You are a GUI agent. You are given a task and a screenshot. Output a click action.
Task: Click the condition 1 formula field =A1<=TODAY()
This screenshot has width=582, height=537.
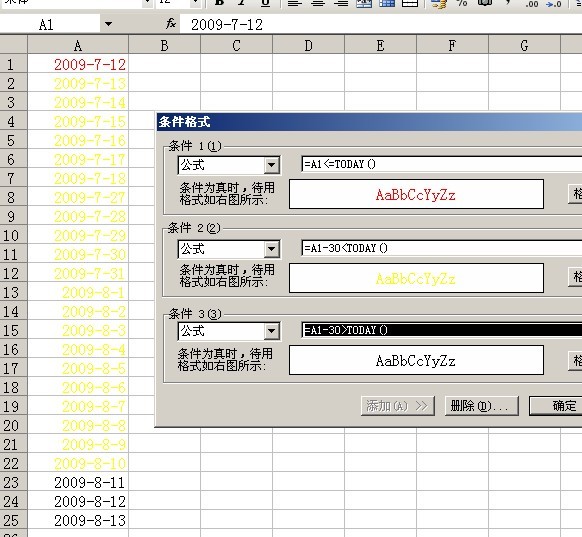click(x=442, y=164)
